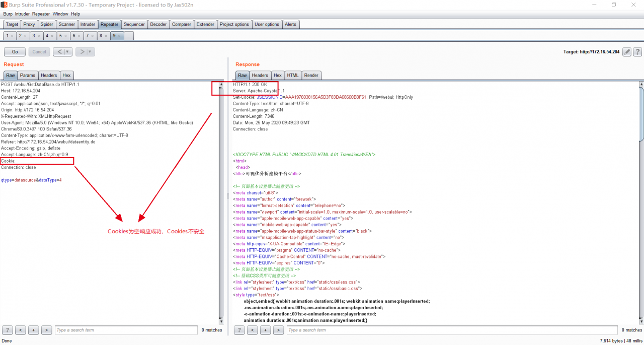Switch to the Extender tab

pyautogui.click(x=205, y=24)
